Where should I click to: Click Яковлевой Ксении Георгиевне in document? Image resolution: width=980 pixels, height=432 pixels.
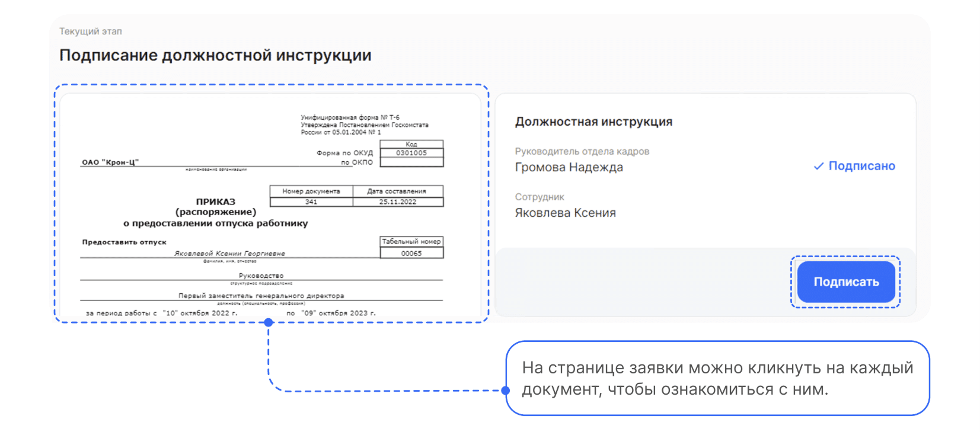pyautogui.click(x=229, y=253)
